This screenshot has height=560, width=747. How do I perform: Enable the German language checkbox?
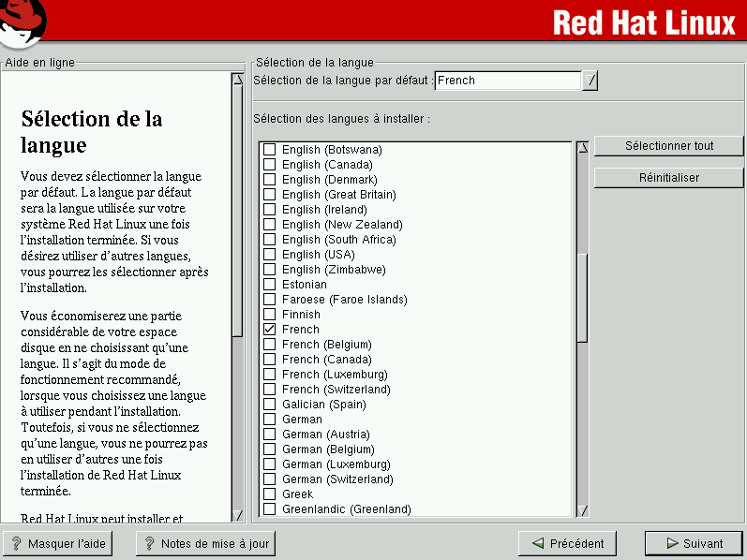pyautogui.click(x=270, y=420)
